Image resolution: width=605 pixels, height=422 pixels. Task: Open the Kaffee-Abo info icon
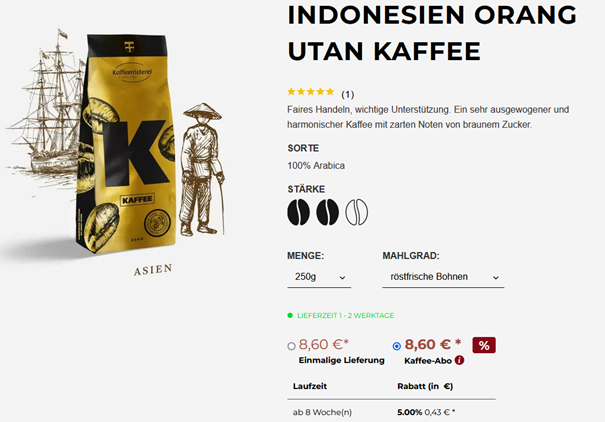(x=459, y=360)
